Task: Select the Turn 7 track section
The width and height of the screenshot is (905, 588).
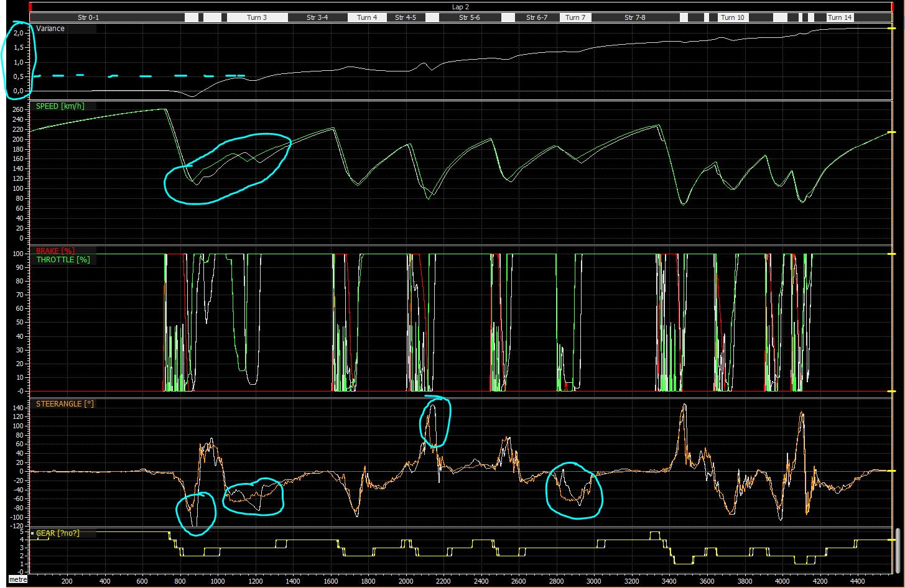Action: (x=575, y=17)
